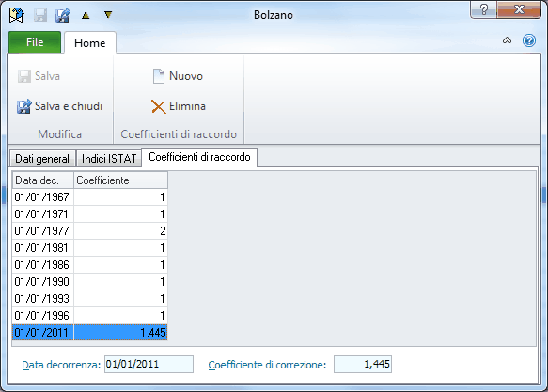This screenshot has width=548, height=392.
Task: Collapse the ribbon with the chevron icon
Action: pyautogui.click(x=507, y=40)
